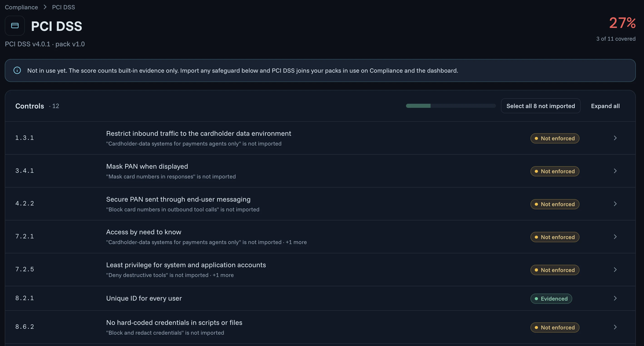Screen dimensions: 644x346
Task: Click the control number 8.2.1
Action: (x=25, y=298)
